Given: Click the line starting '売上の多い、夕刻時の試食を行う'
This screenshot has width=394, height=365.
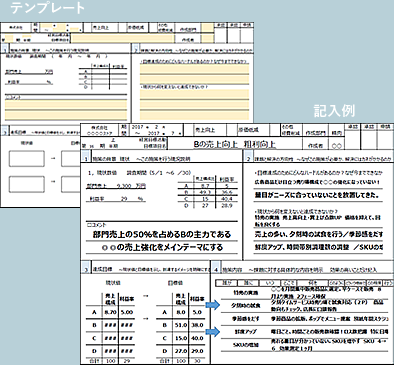Looking at the screenshot, I should click(318, 234).
